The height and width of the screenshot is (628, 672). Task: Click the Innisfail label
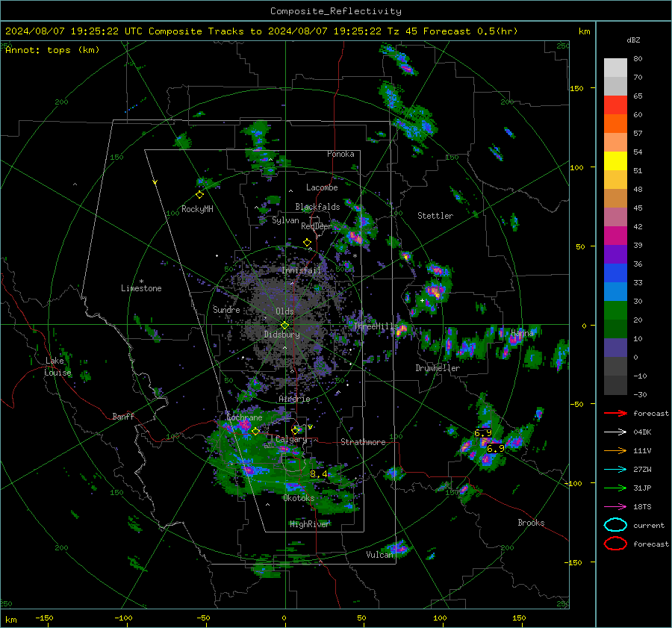[x=302, y=270]
